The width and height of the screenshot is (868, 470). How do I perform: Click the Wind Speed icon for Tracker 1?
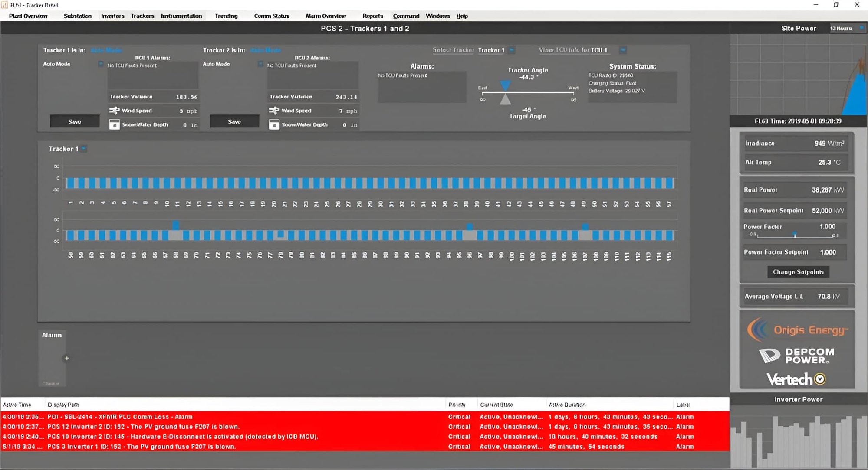115,110
